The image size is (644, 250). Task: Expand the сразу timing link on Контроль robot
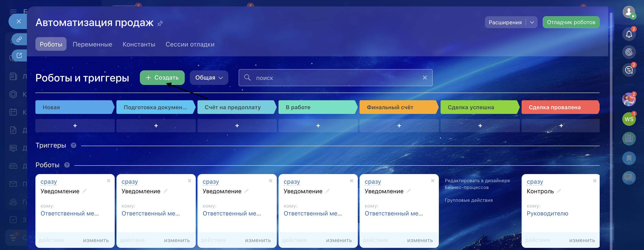tap(535, 182)
